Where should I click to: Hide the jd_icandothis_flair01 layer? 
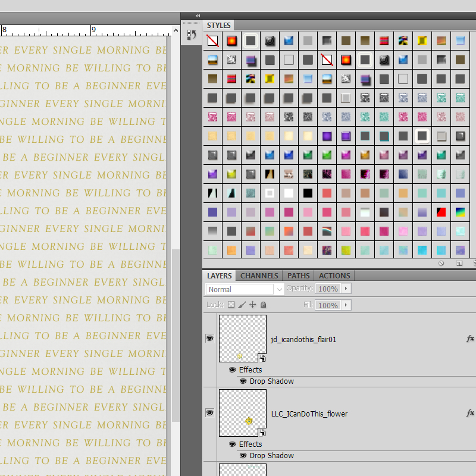pyautogui.click(x=209, y=339)
